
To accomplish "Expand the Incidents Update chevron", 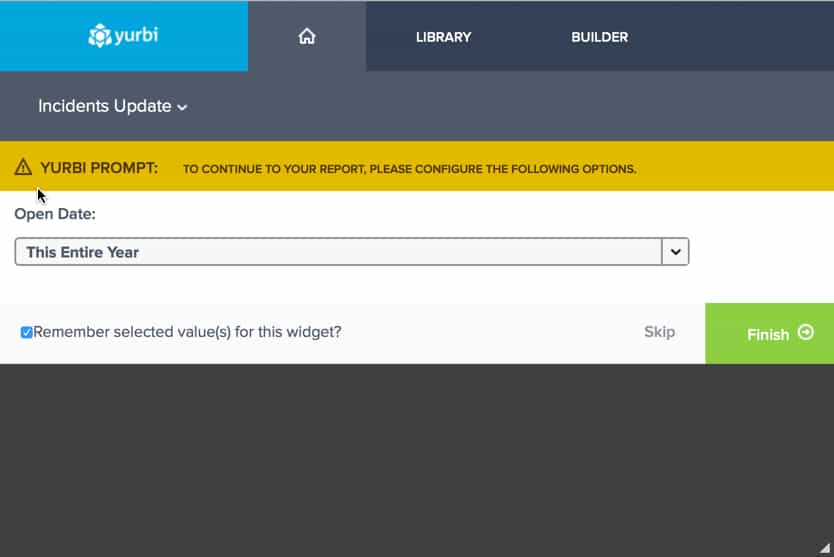I will pyautogui.click(x=182, y=107).
